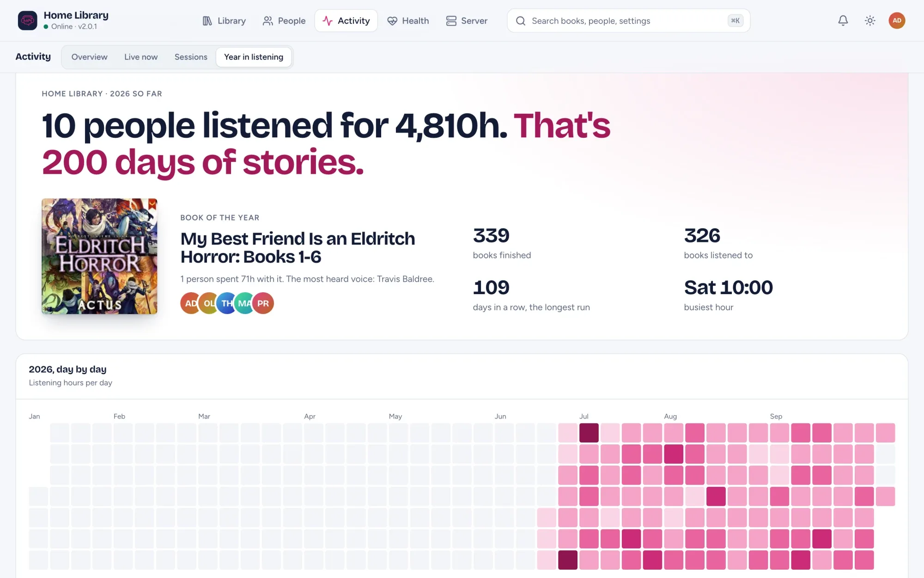This screenshot has width=924, height=578.
Task: Switch to the Live now tab
Action: pos(141,57)
